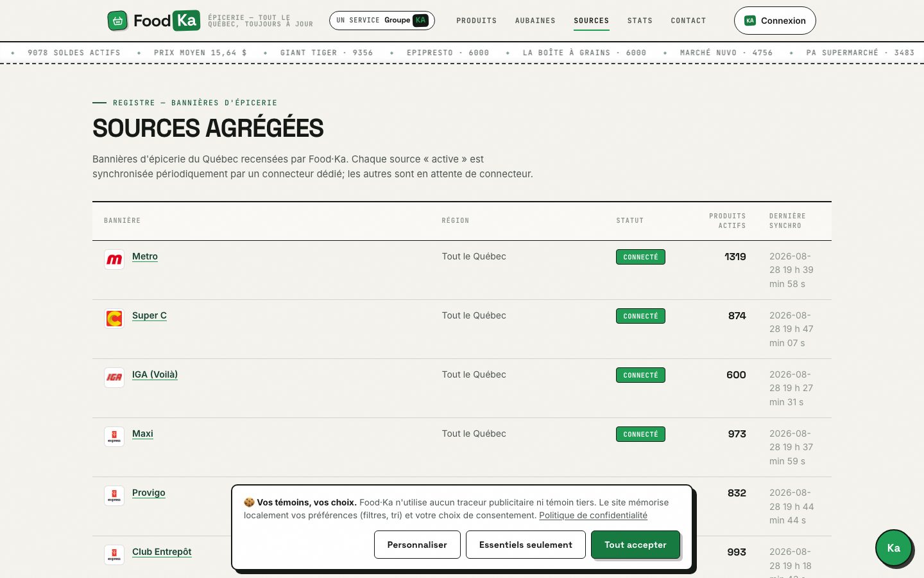Click the ticker item 9078 soldes actifs

tap(74, 53)
